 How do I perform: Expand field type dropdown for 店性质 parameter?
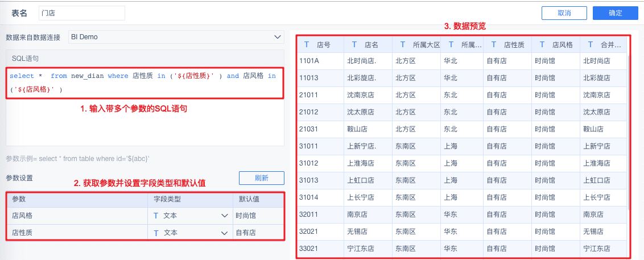pyautogui.click(x=224, y=233)
